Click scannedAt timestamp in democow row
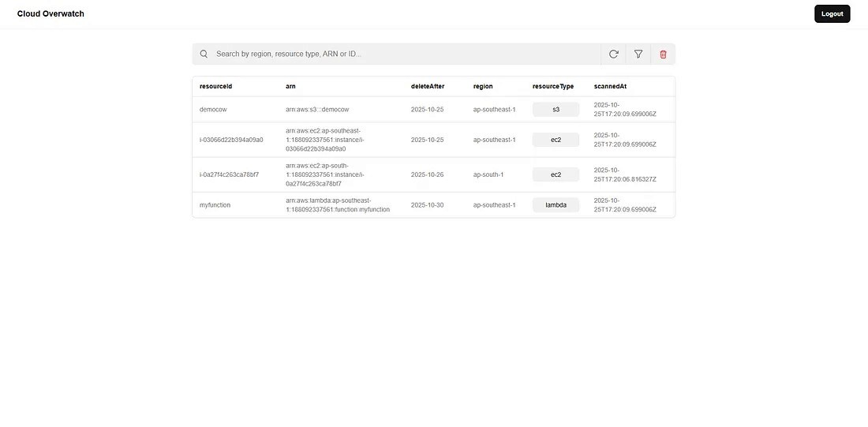This screenshot has width=868, height=427. [625, 110]
